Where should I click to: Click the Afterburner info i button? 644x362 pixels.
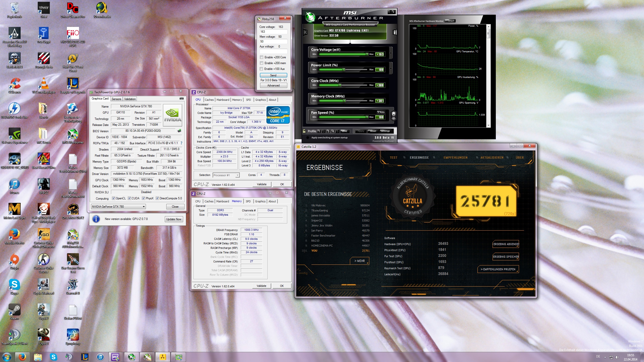(395, 32)
